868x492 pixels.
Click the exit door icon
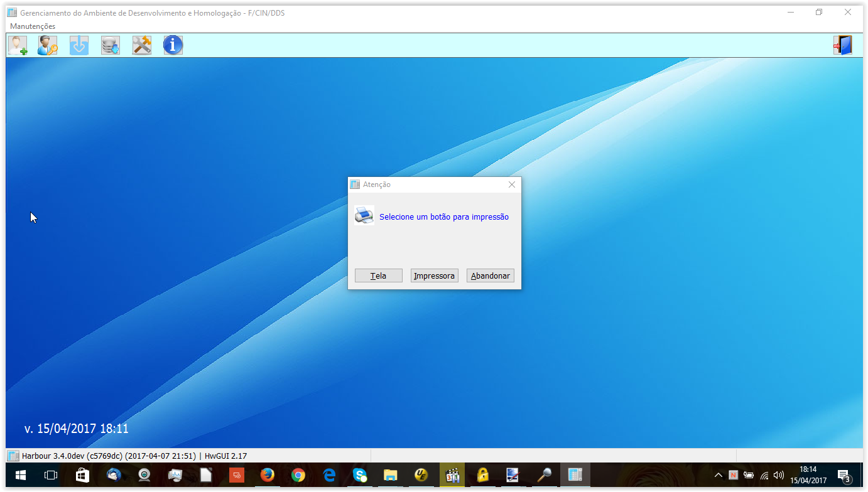pyautogui.click(x=843, y=45)
